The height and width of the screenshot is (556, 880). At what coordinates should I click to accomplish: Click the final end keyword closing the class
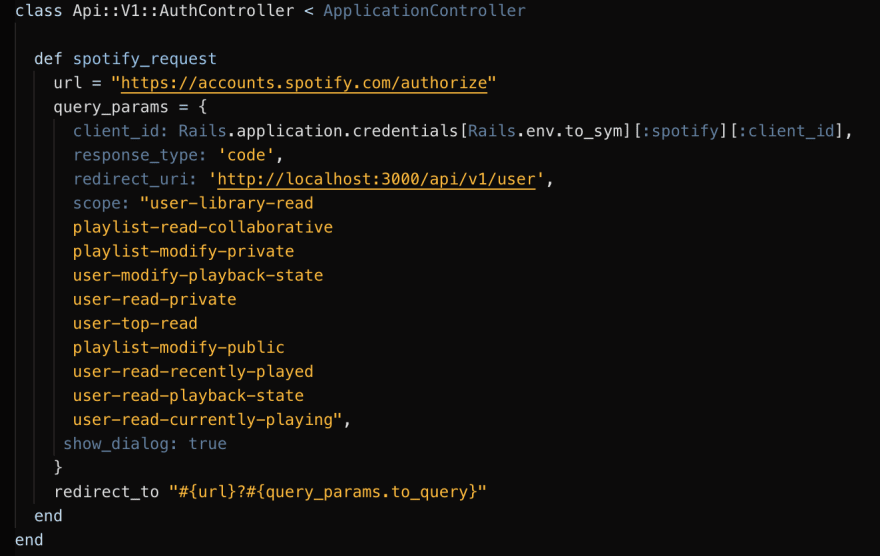(29, 540)
